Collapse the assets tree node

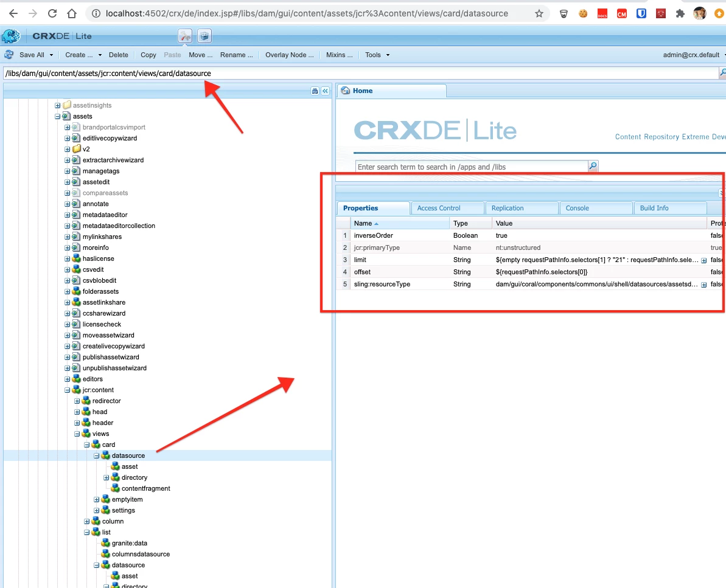click(57, 116)
